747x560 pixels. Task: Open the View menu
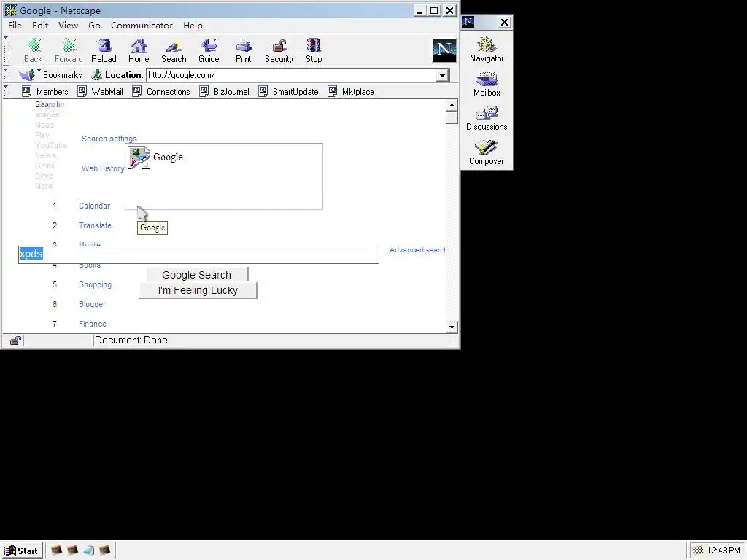(68, 26)
